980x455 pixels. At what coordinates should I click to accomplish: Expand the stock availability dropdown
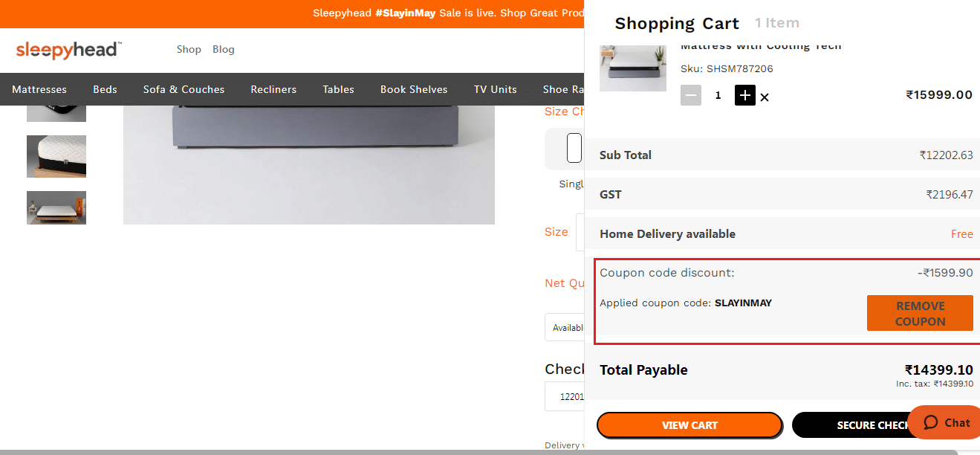[x=567, y=327]
